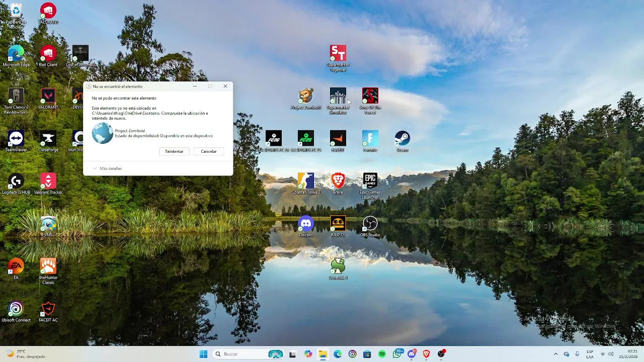The height and width of the screenshot is (362, 644).
Task: Open the 20°C weather widget
Action: (25, 354)
